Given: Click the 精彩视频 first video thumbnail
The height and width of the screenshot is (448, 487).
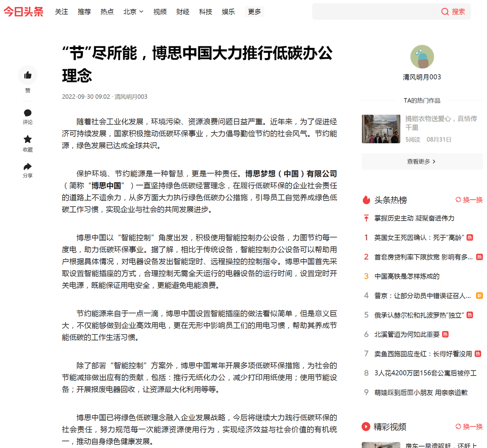Looking at the screenshot, I should (x=381, y=445).
